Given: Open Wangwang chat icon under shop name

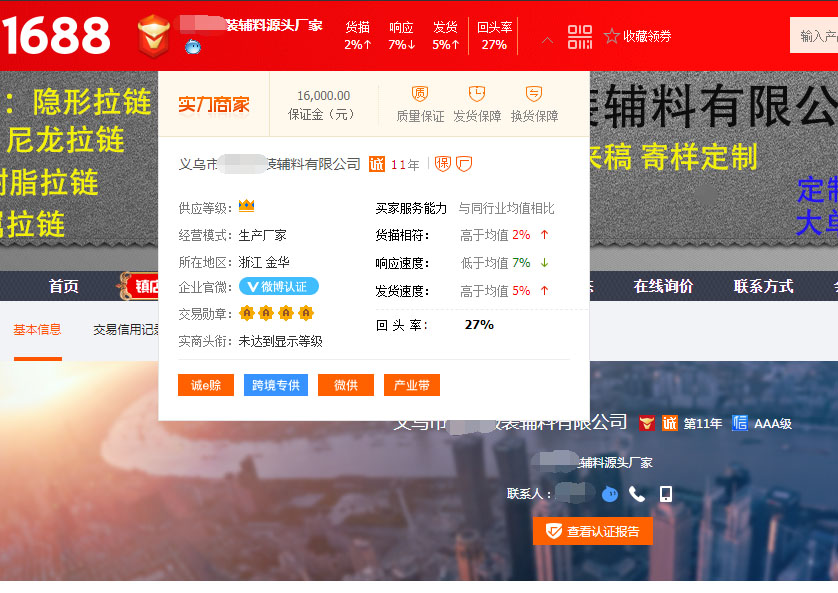Looking at the screenshot, I should [x=193, y=47].
